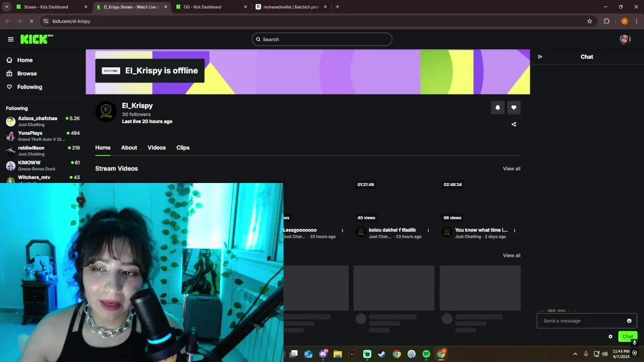
Task: Open Azizos_chafchaa followed channel
Action: 42,121
